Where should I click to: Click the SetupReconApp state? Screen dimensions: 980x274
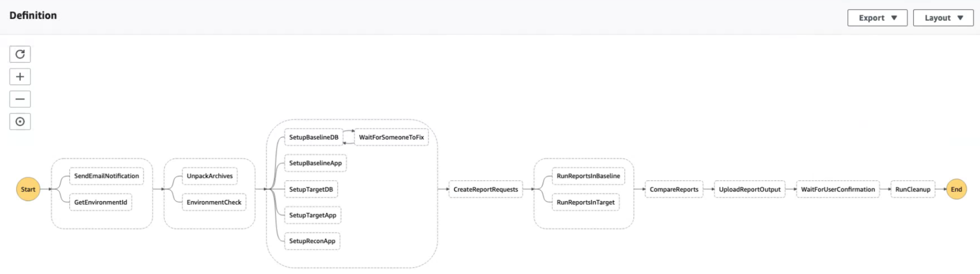pos(312,241)
